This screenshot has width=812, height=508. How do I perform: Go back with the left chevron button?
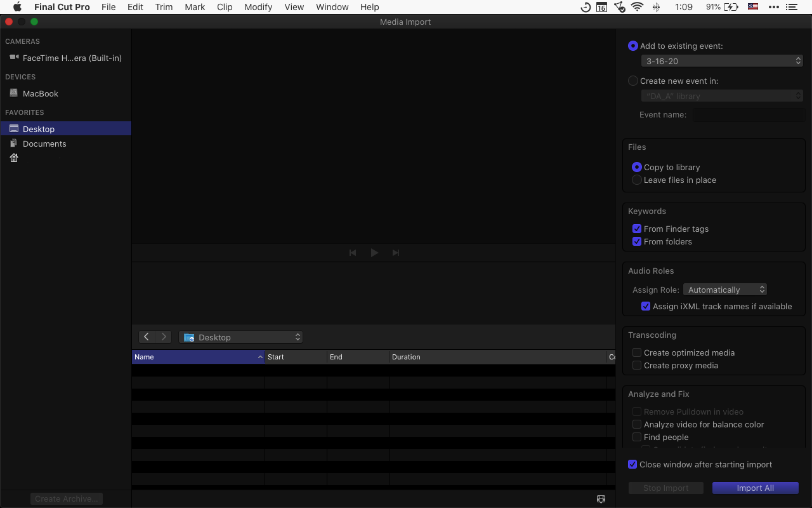(147, 337)
